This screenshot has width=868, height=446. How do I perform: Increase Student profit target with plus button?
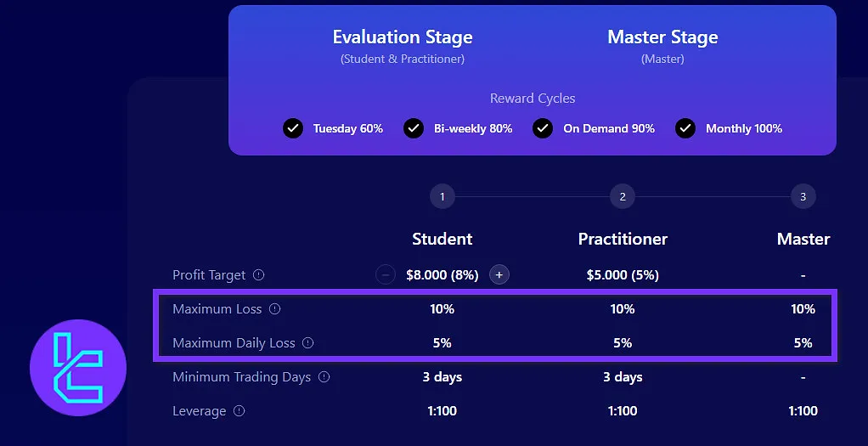click(499, 274)
